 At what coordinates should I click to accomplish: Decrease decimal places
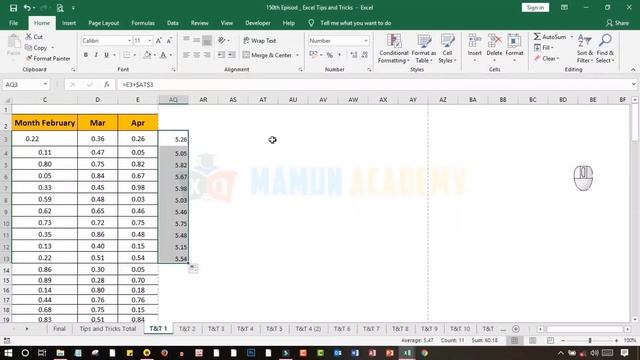tap(364, 55)
